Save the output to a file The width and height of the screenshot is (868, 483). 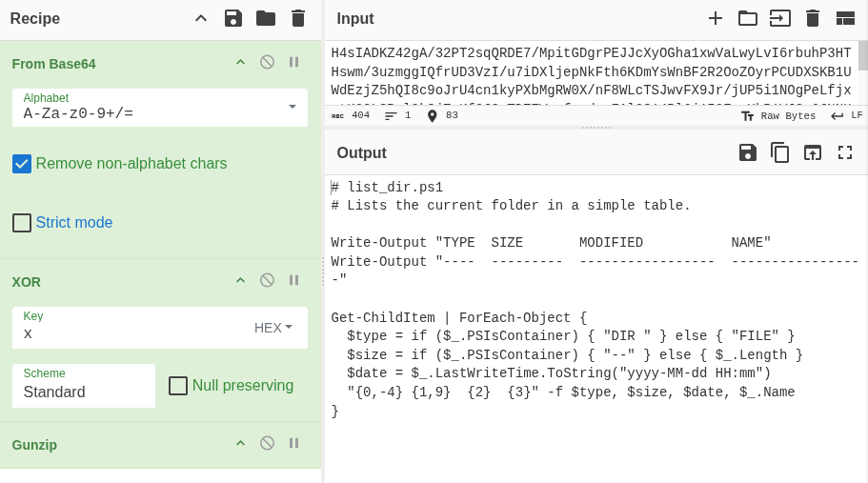point(748,152)
